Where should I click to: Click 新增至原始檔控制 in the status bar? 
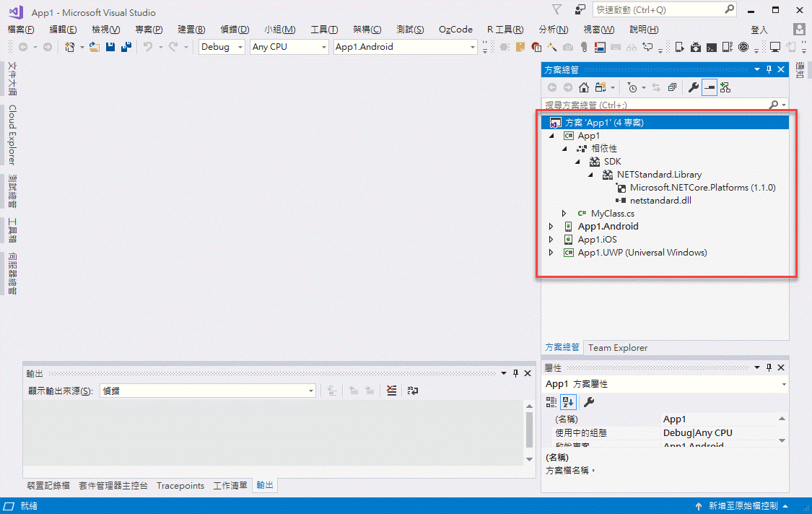pyautogui.click(x=743, y=506)
